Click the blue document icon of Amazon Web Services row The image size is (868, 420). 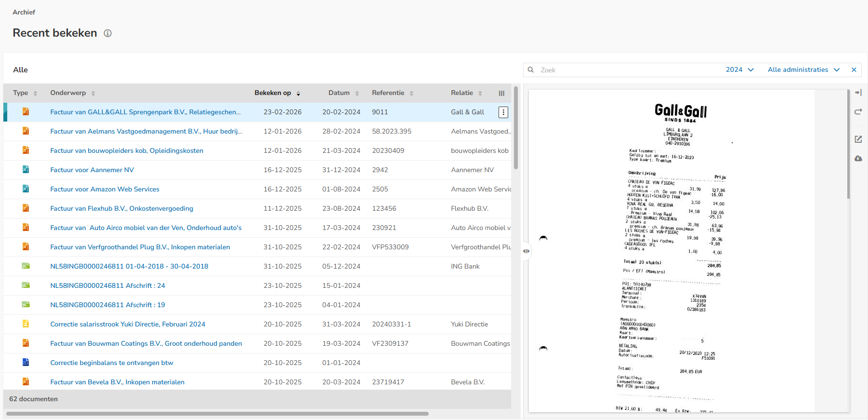tap(26, 189)
